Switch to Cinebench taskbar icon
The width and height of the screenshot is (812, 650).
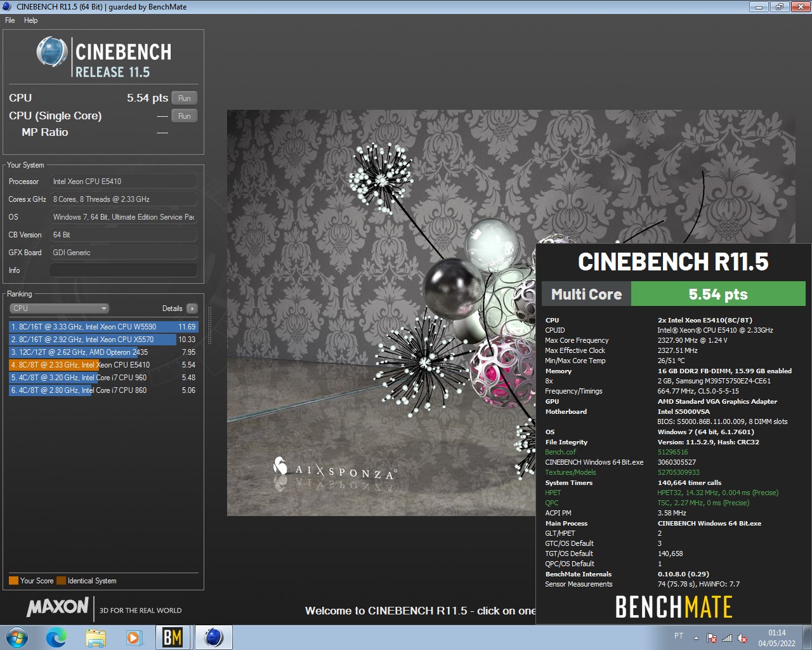click(x=214, y=637)
